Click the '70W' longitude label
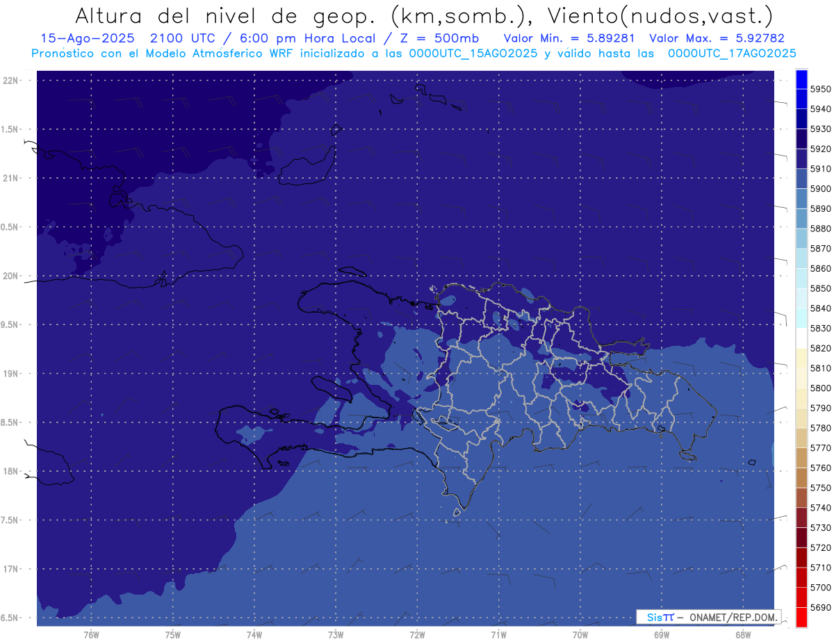Image resolution: width=834 pixels, height=644 pixels. click(x=580, y=634)
